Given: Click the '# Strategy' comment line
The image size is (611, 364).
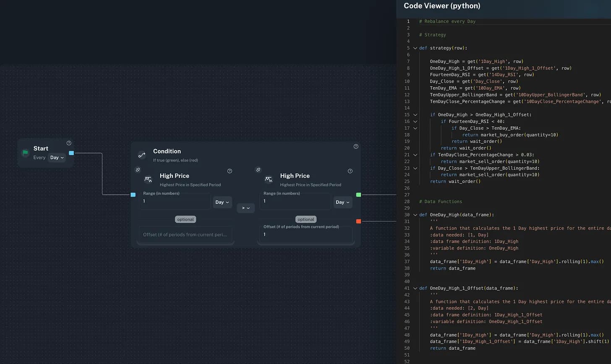Looking at the screenshot, I should [x=433, y=35].
